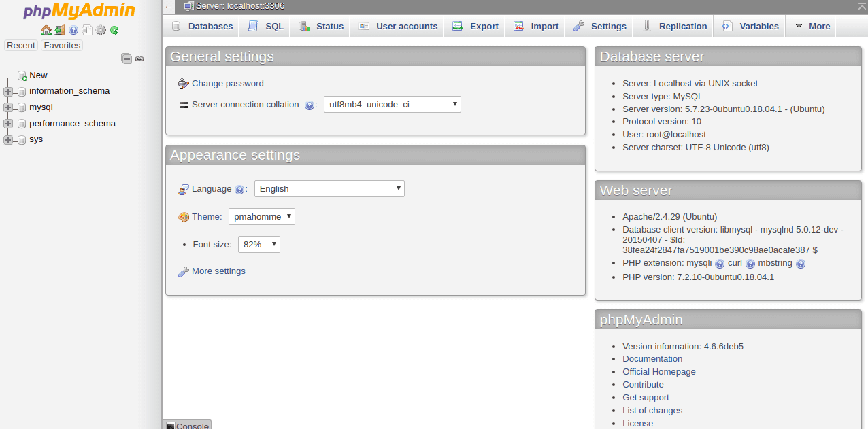Click the information_schema database icon
Image resolution: width=868 pixels, height=429 pixels.
coord(22,91)
